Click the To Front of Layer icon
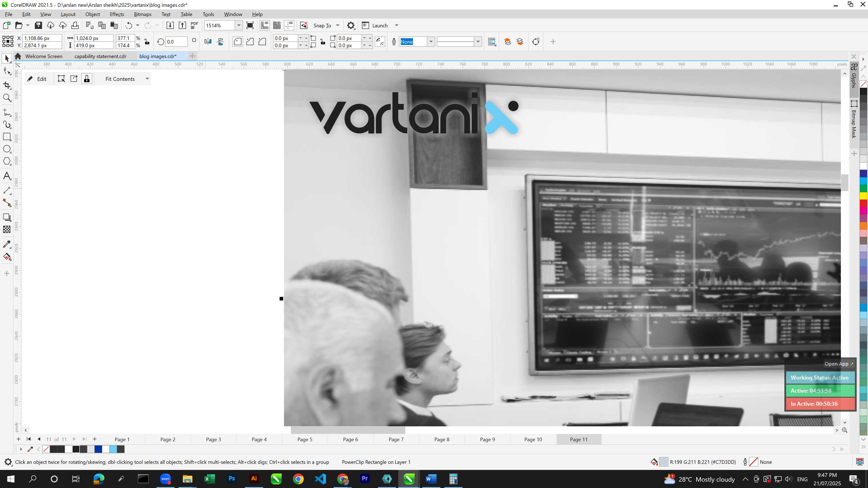 (x=507, y=42)
